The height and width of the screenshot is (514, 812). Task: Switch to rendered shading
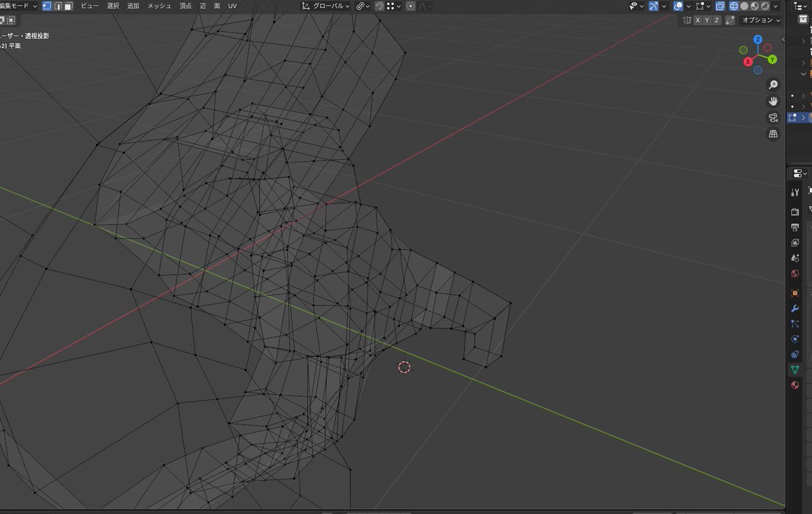point(765,6)
